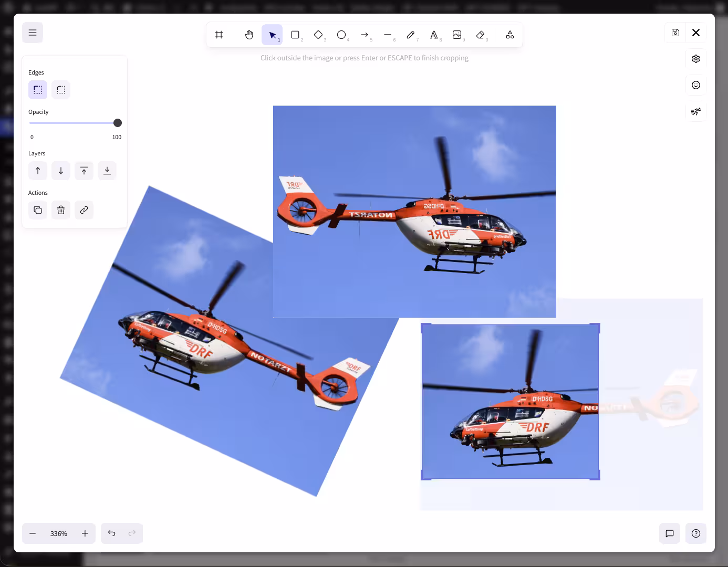Choose round edges option

(x=61, y=90)
